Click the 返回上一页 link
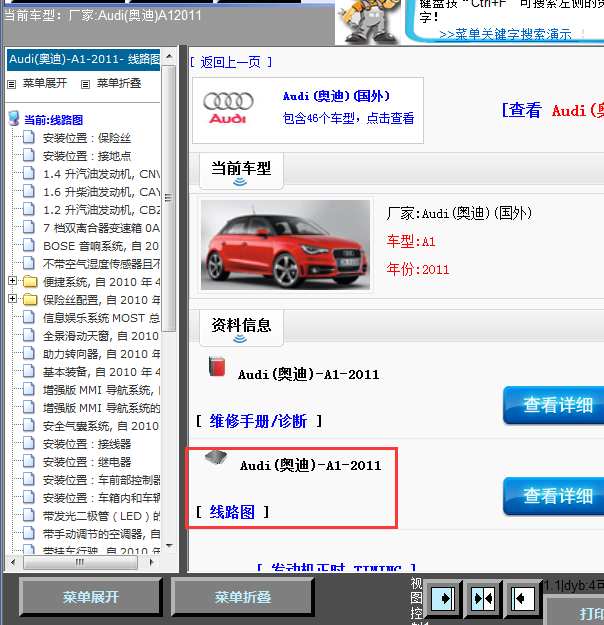The height and width of the screenshot is (625, 604). (231, 62)
